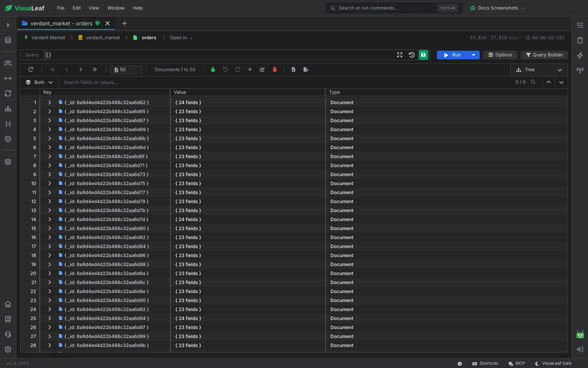Open the File menu

pyautogui.click(x=61, y=8)
